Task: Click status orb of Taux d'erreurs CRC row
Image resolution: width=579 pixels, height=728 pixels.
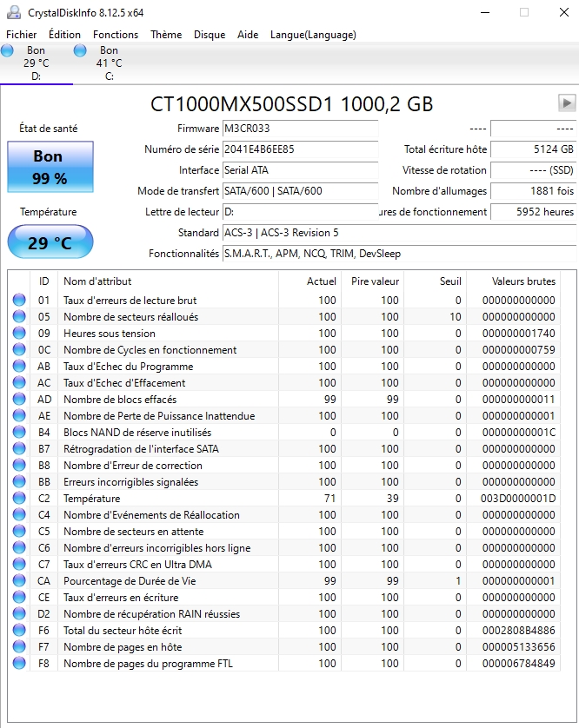Action: 19,564
